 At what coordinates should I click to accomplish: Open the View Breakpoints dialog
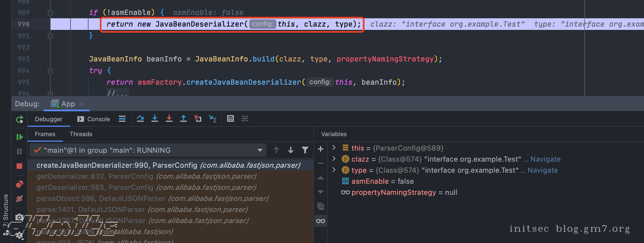point(19,184)
